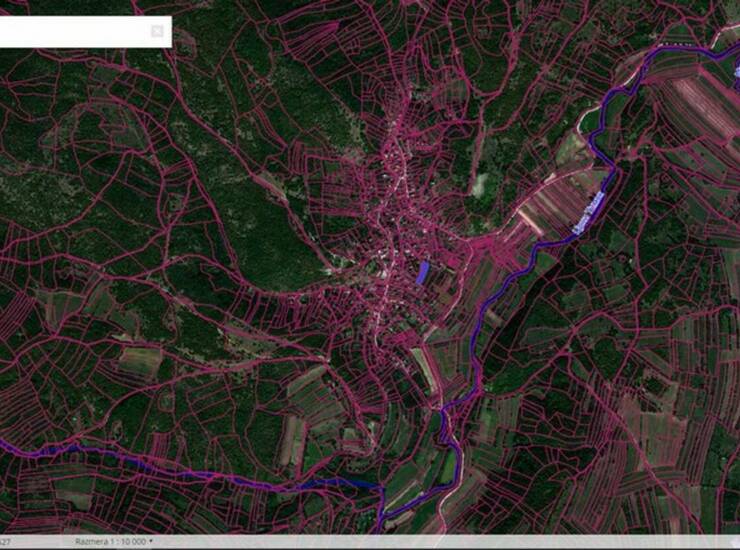The image size is (740, 550).
Task: Select the light tan narrow parcel southwest of the village
Action: tap(297, 440)
